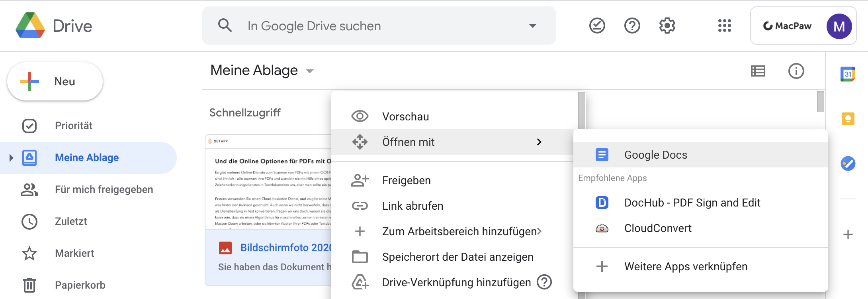Click the Freigeben person-add icon
Image resolution: width=868 pixels, height=299 pixels.
pyautogui.click(x=360, y=180)
